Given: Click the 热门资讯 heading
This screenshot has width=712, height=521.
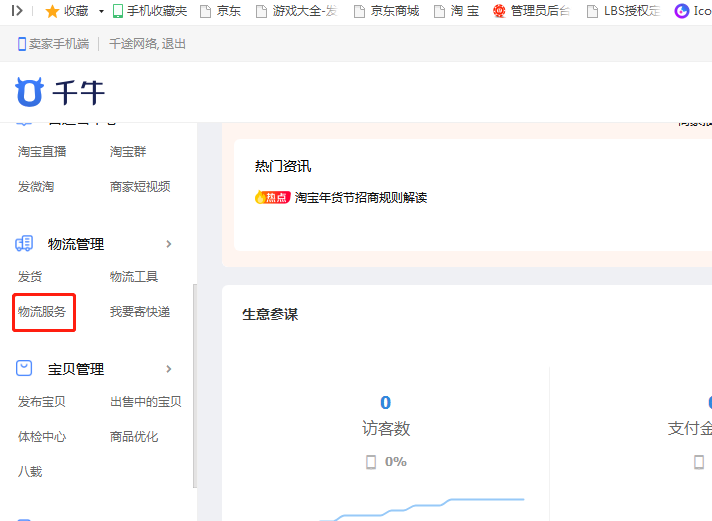Looking at the screenshot, I should pos(283,166).
